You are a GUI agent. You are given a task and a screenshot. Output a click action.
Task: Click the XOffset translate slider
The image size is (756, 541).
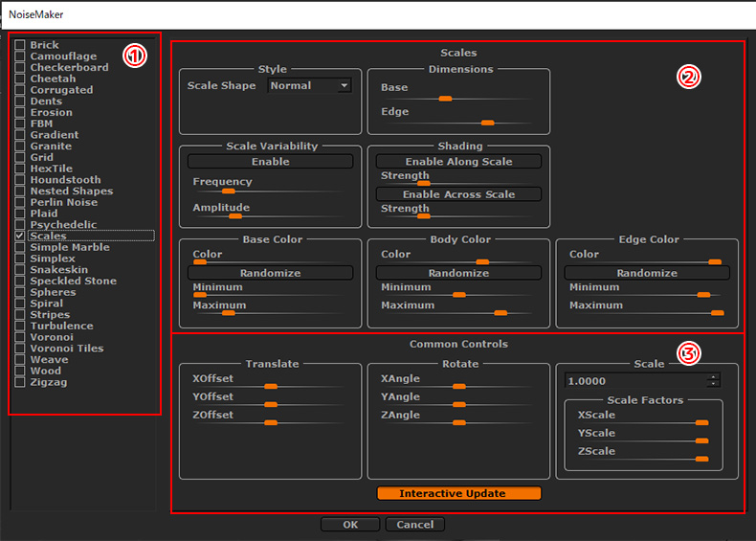pyautogui.click(x=271, y=387)
